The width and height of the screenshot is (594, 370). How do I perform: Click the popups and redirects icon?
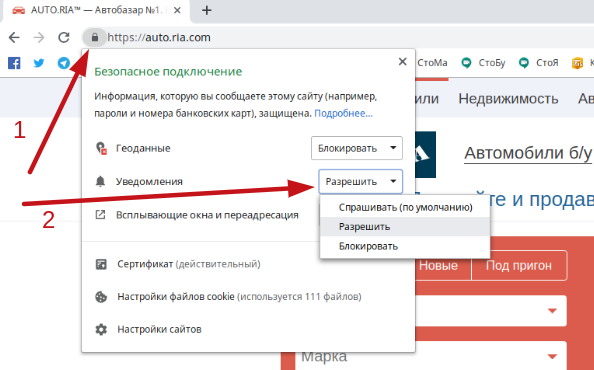[100, 215]
